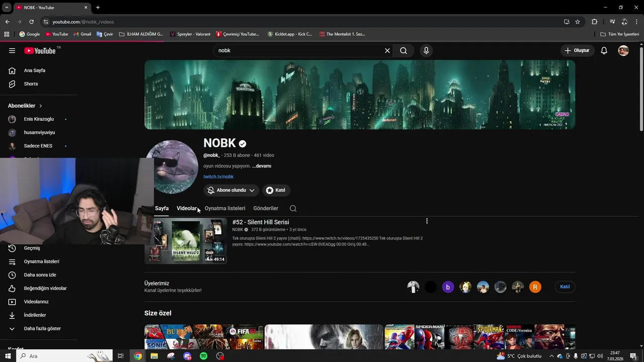
Task: Open the Tüm Yer İşaretleri folder
Action: pos(619,34)
